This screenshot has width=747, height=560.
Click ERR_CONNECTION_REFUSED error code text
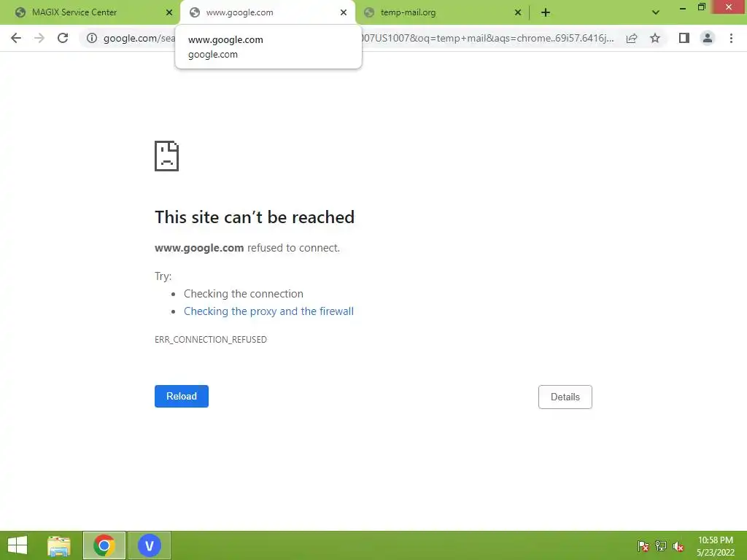(x=211, y=340)
